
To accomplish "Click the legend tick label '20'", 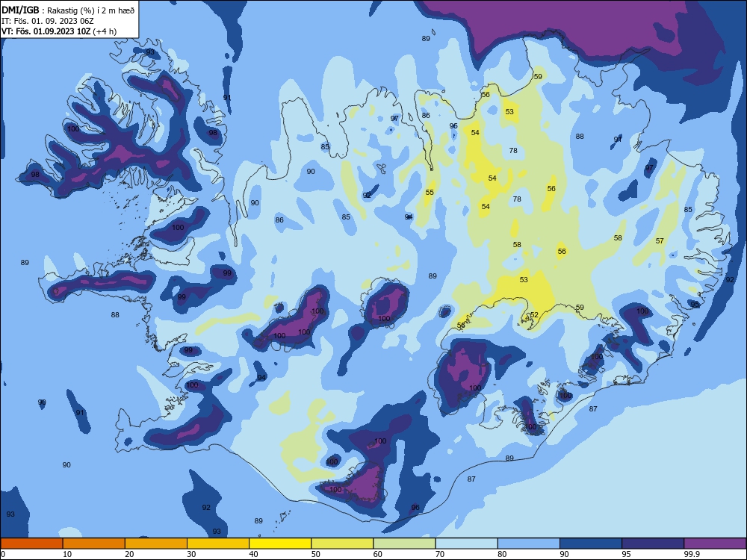I will pos(129,554).
